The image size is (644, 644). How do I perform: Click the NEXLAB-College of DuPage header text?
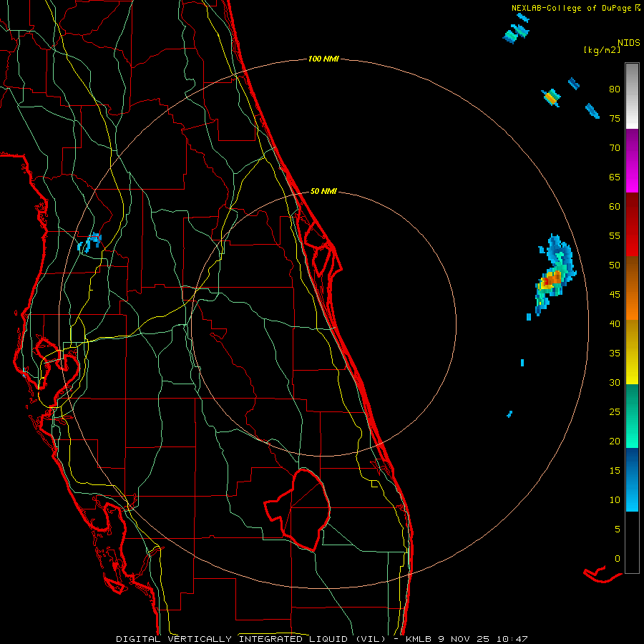(575, 8)
